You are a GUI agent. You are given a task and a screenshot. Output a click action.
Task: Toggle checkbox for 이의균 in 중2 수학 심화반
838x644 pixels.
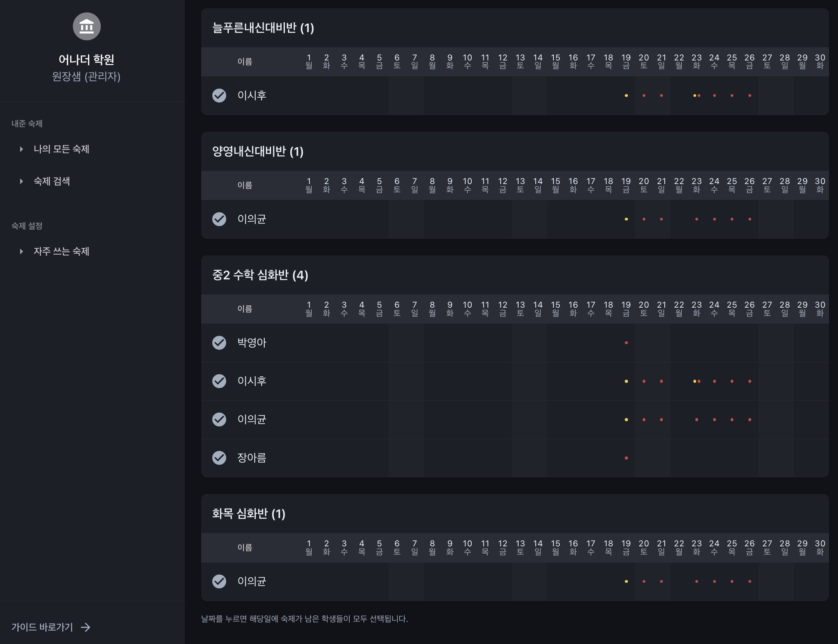(219, 419)
